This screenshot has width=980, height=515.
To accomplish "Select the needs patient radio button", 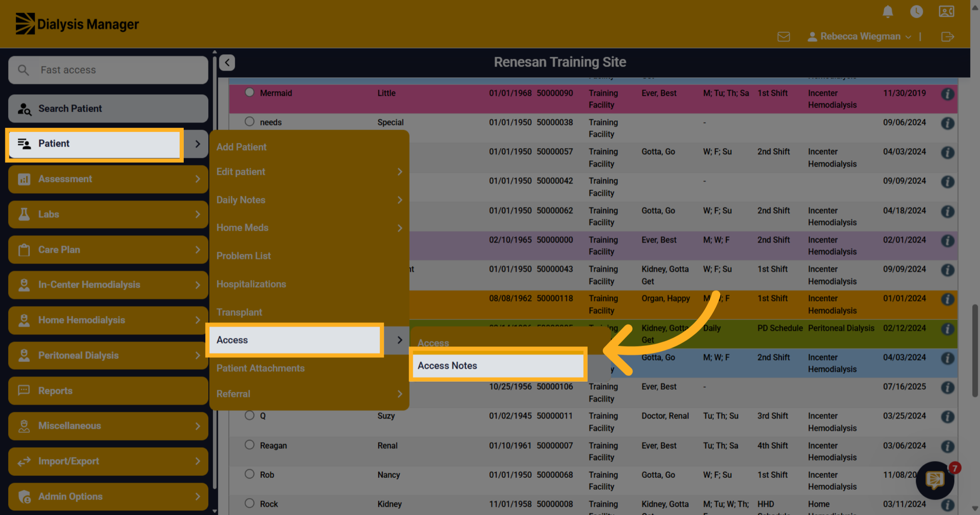I will pyautogui.click(x=249, y=122).
